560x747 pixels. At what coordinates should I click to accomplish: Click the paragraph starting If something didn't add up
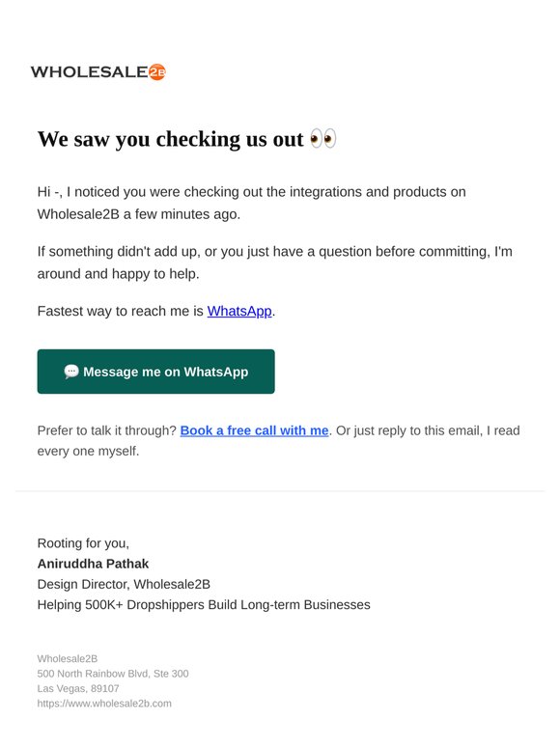(x=274, y=263)
